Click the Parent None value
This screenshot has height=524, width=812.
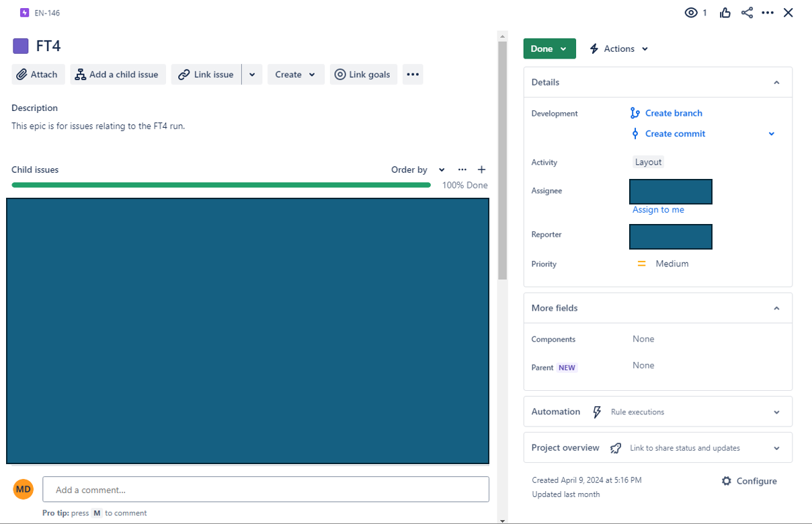(643, 365)
